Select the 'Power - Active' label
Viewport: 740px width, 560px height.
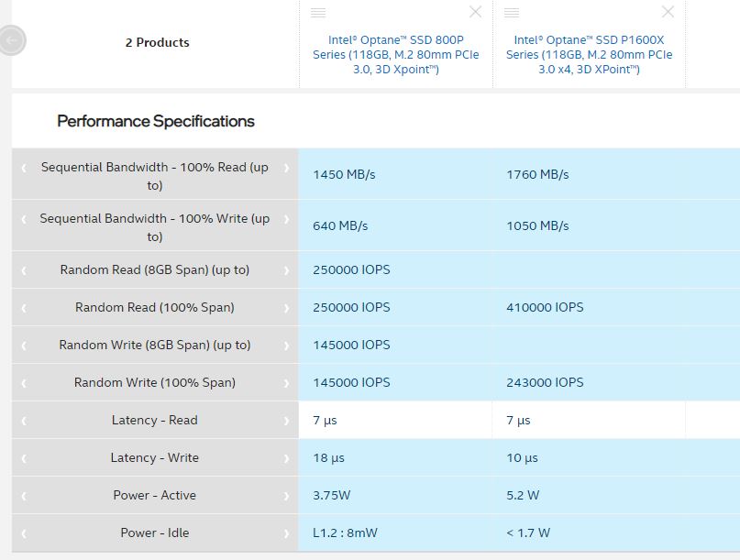(x=155, y=495)
